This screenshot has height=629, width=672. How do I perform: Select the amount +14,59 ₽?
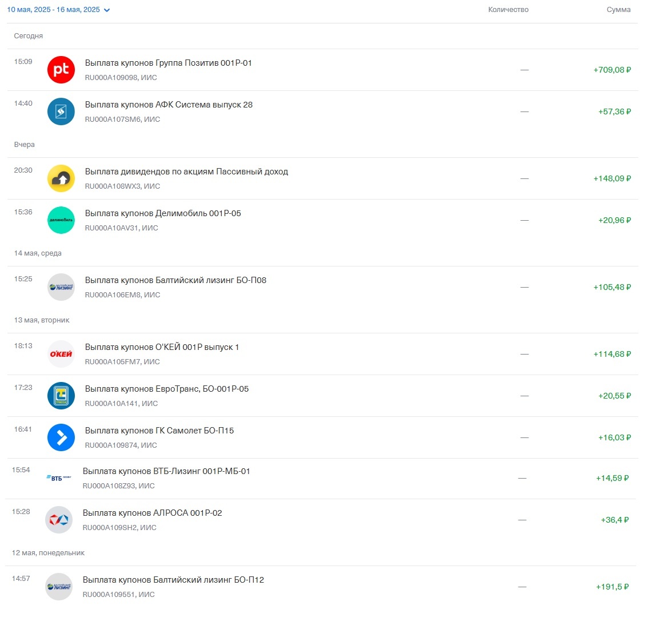click(x=613, y=478)
